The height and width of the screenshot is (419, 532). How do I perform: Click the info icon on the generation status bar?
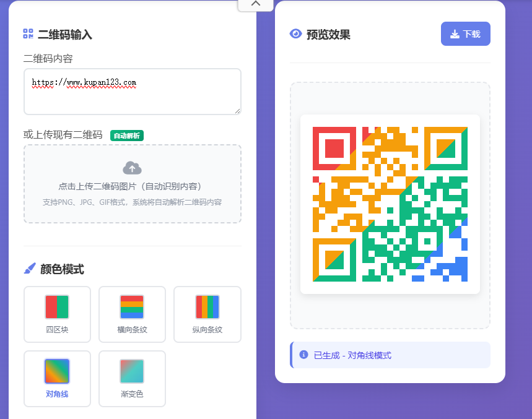click(x=303, y=355)
